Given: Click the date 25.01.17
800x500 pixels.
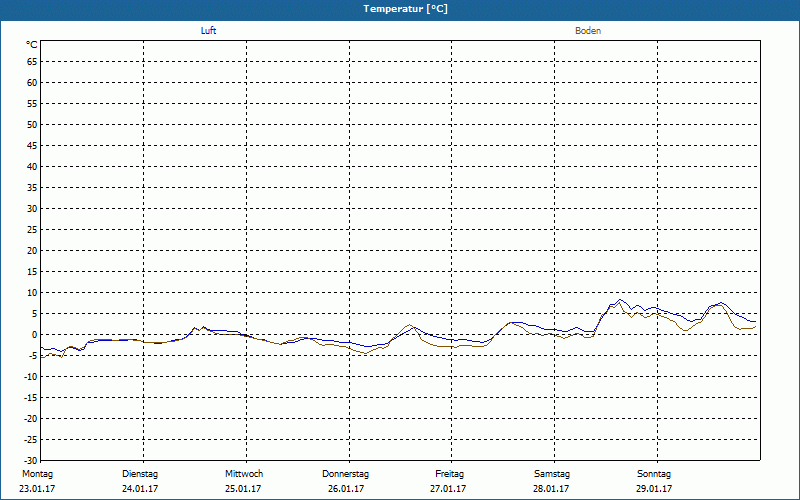Looking at the screenshot, I should point(243,489).
